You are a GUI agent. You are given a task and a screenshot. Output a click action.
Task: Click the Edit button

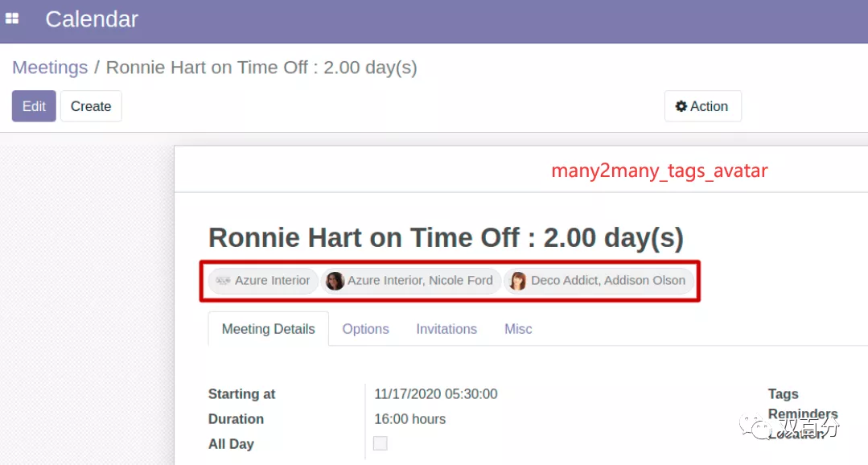(x=34, y=106)
